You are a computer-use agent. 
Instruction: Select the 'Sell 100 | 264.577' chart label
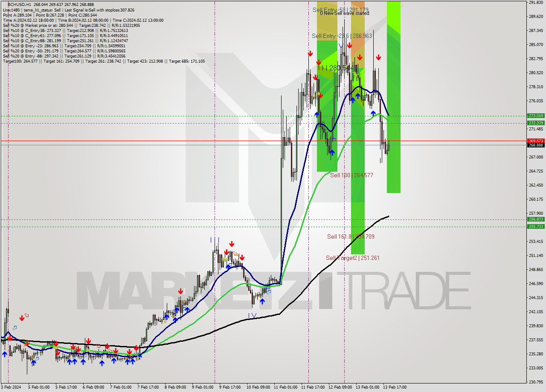click(351, 175)
